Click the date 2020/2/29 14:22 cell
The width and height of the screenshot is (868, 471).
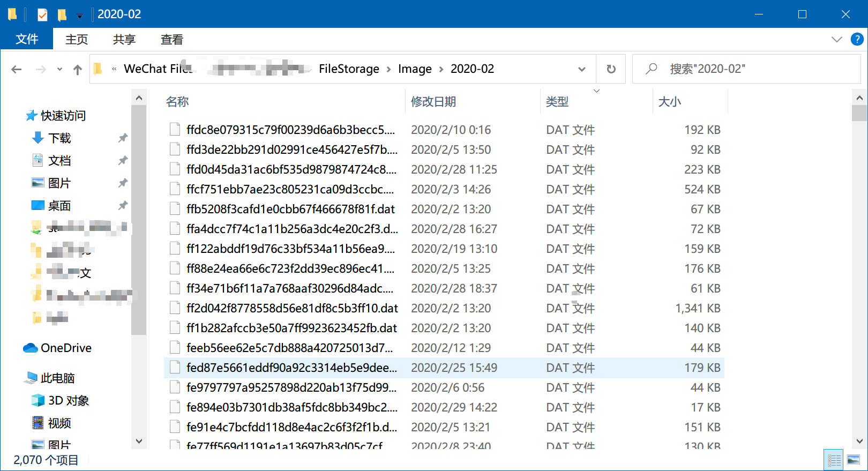point(454,407)
